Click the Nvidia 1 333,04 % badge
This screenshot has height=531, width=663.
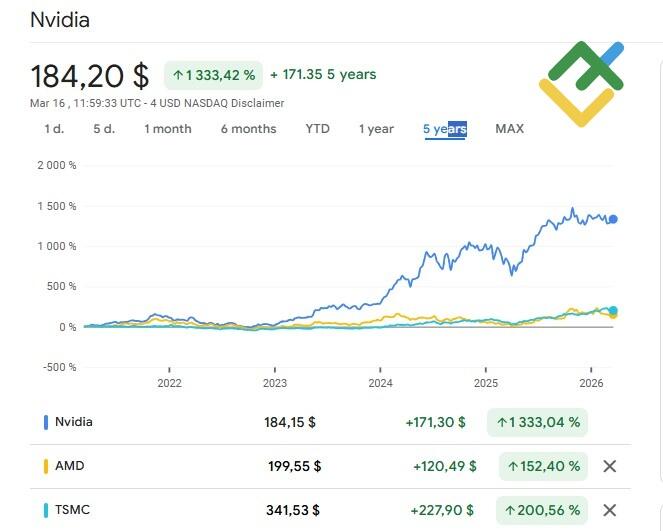[537, 422]
